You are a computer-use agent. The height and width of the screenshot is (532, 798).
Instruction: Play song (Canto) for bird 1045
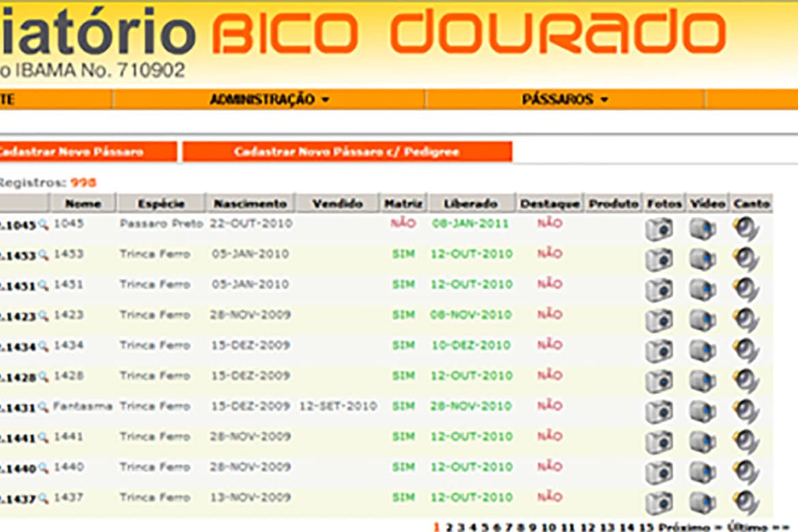pyautogui.click(x=746, y=229)
